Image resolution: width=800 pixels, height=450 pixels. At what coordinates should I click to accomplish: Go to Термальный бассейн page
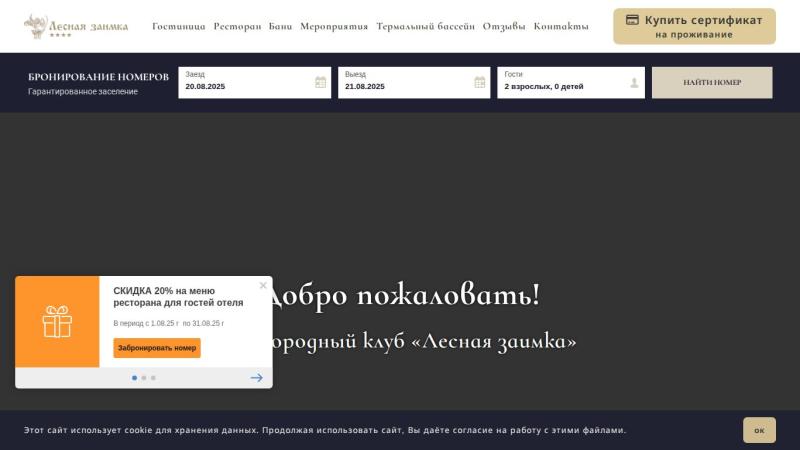[x=425, y=26]
